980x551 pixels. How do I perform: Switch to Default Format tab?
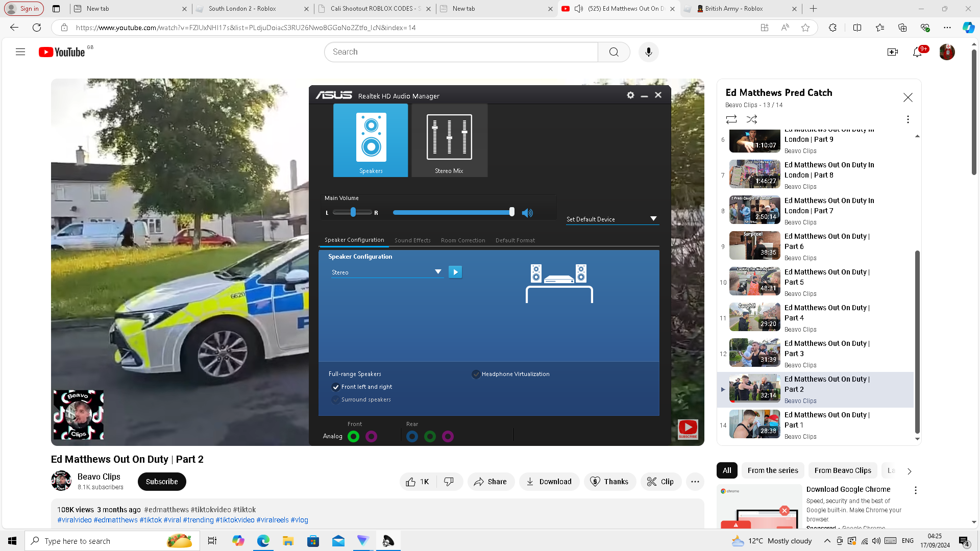pos(515,240)
